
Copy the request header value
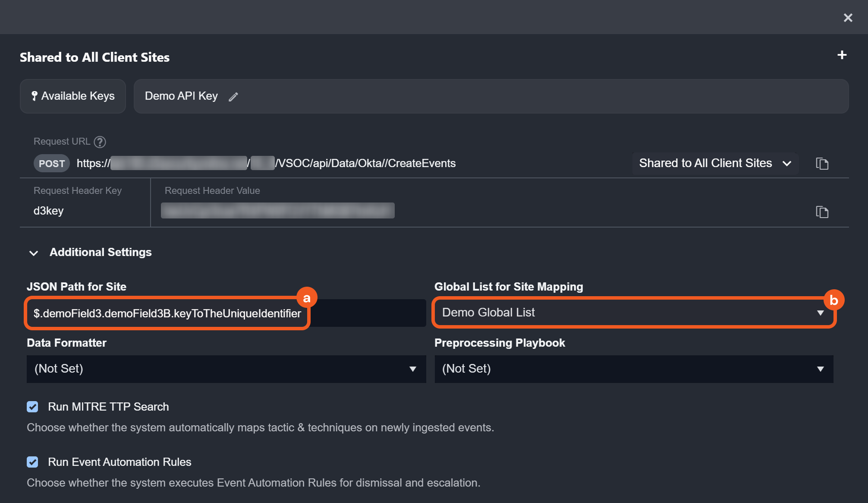pos(822,212)
